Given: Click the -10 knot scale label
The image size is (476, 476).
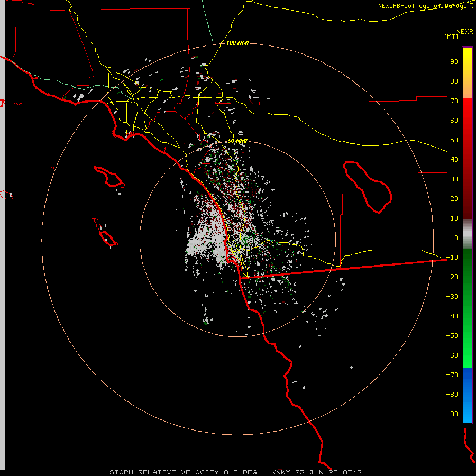Looking at the screenshot, I should point(452,258).
